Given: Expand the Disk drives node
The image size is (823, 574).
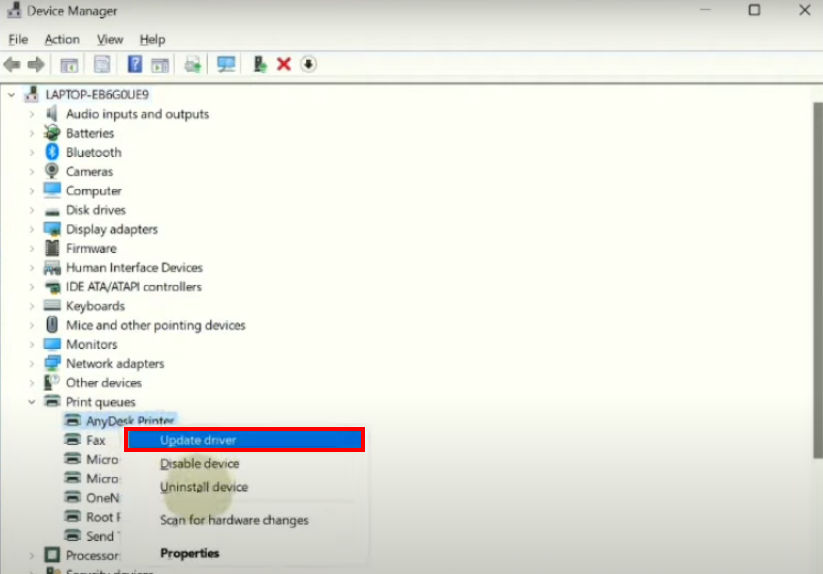Looking at the screenshot, I should click(x=32, y=210).
